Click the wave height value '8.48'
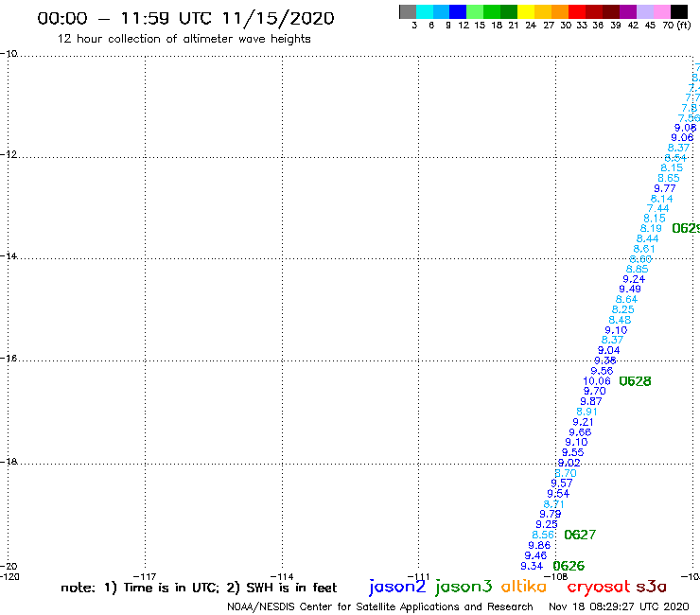Image resolution: width=700 pixels, height=615 pixels. (620, 320)
